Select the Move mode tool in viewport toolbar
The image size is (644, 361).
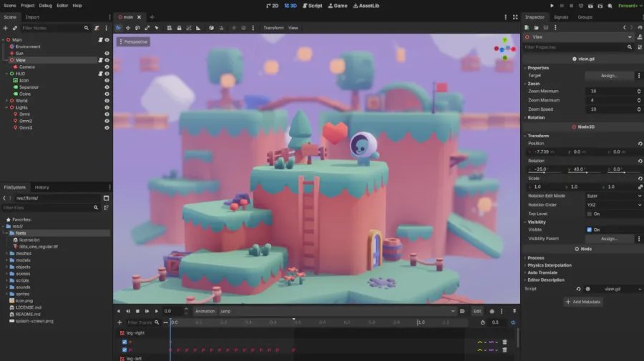[127, 28]
